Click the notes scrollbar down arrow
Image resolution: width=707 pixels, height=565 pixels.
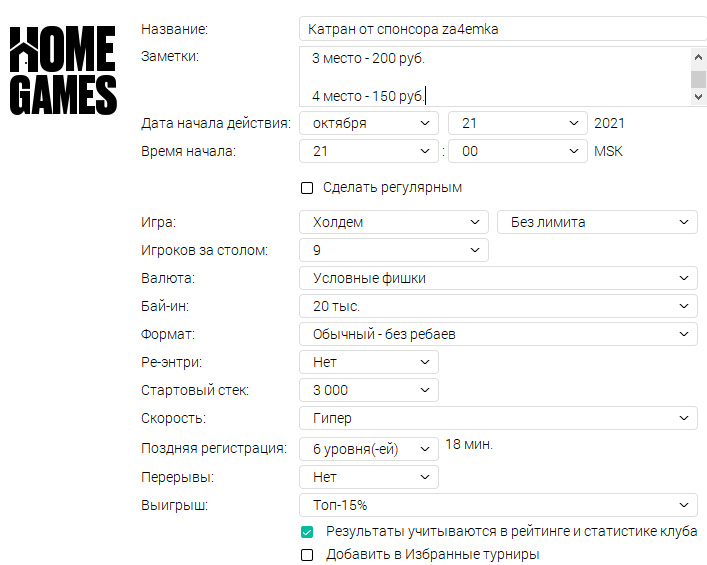click(698, 96)
